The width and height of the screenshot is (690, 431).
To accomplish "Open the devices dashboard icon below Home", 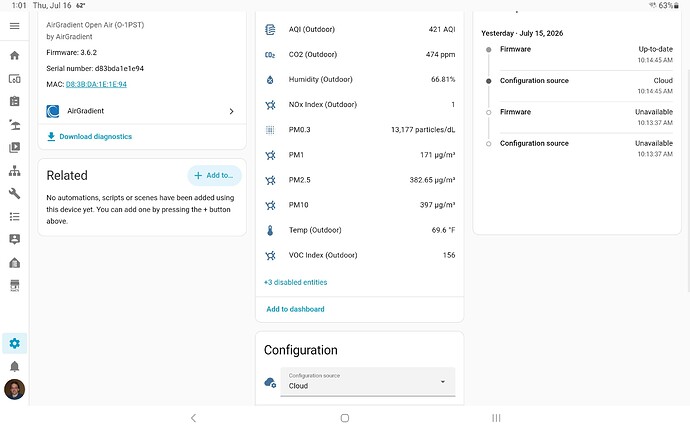I will [15, 79].
